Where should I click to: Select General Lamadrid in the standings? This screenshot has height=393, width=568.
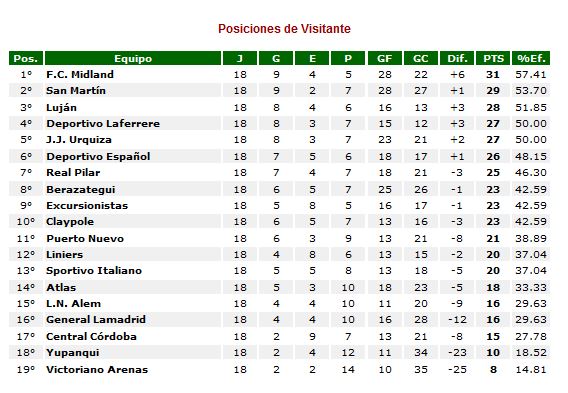96,319
